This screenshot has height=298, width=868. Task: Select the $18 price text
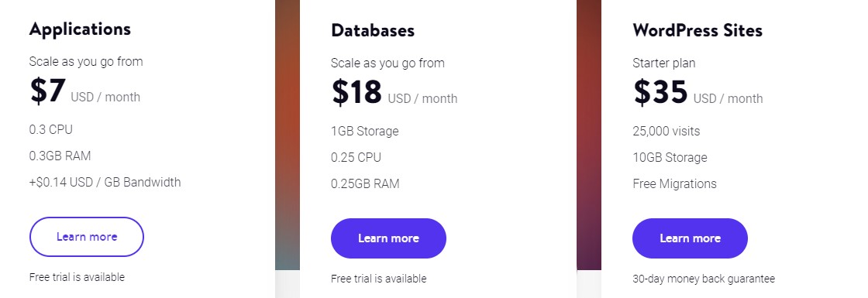pos(356,92)
